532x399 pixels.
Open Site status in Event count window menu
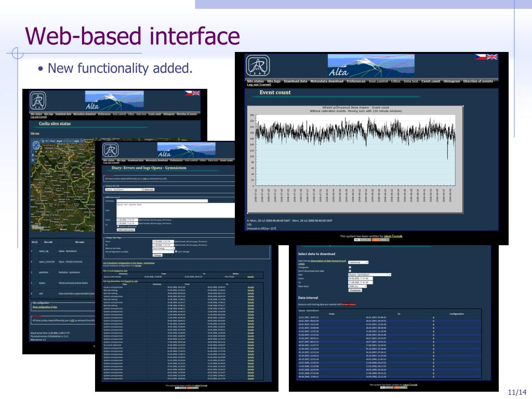point(256,81)
